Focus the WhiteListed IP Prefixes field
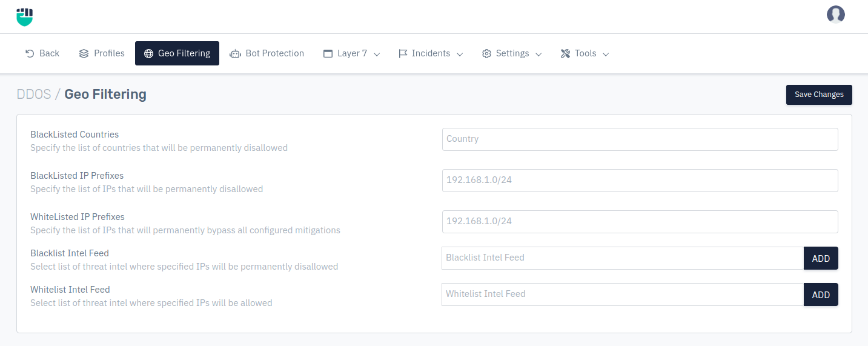Viewport: 868px width, 346px height. click(640, 222)
